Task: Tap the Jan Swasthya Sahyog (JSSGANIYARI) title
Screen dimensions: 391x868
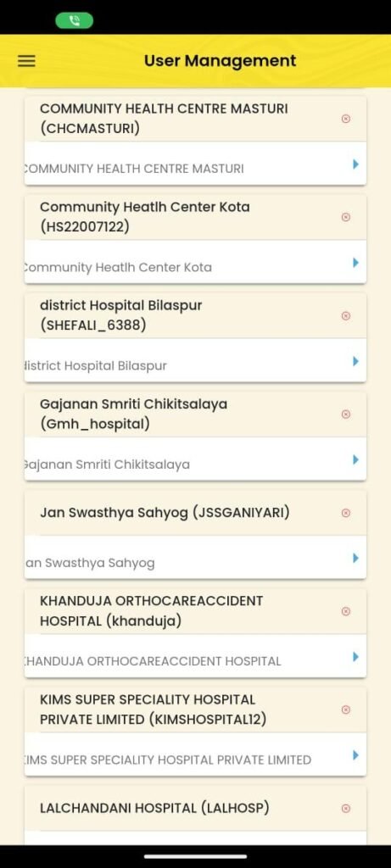Action: (165, 513)
